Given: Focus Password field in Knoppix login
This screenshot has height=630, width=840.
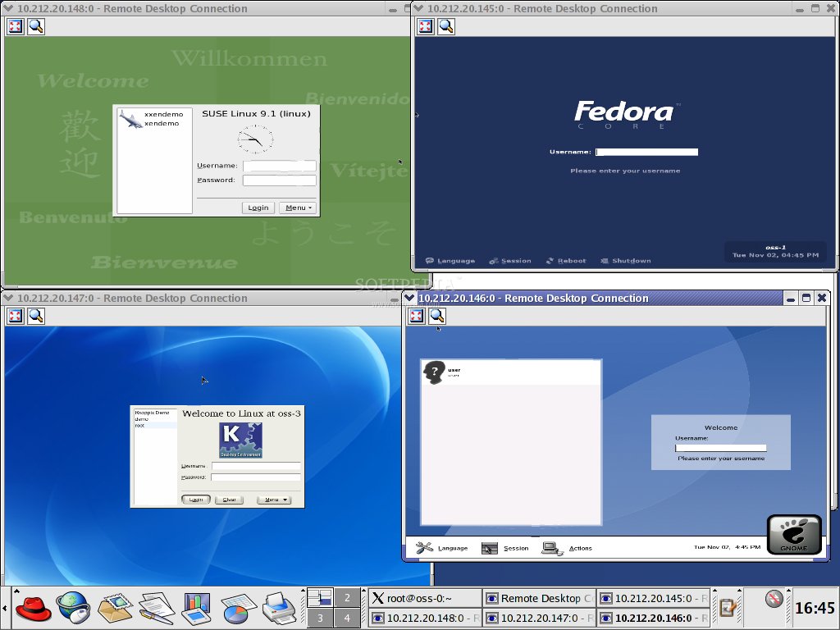Looking at the screenshot, I should click(x=256, y=477).
